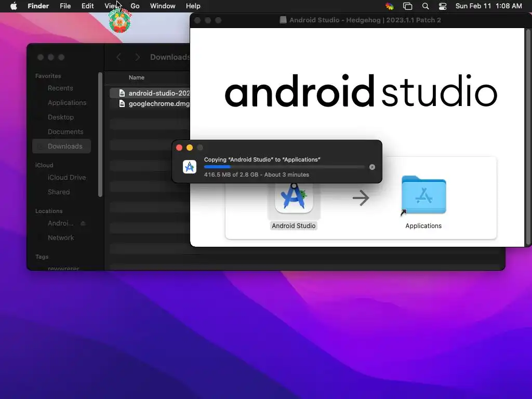Sort by Name column header

137,78
